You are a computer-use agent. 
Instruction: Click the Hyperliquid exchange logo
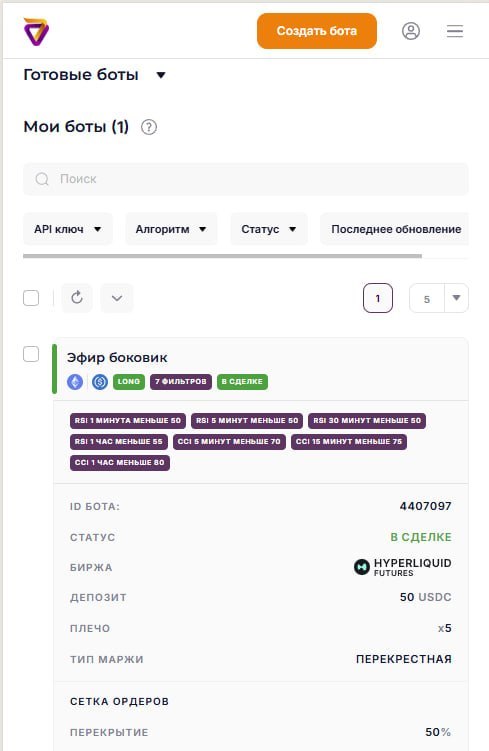click(x=362, y=567)
